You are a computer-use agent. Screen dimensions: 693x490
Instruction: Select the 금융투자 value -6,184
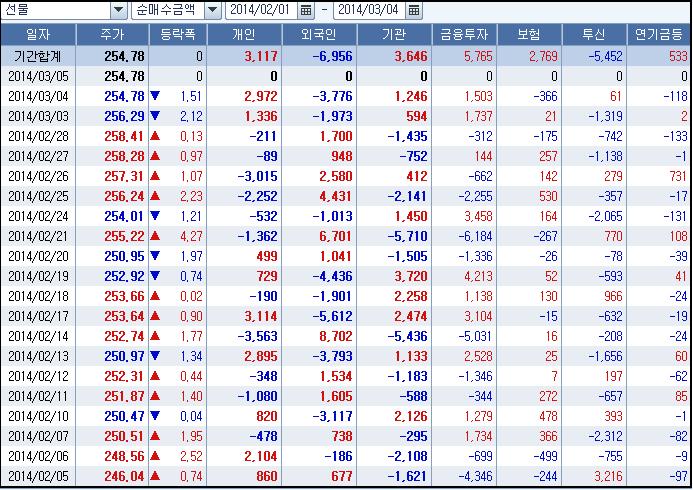click(x=475, y=236)
